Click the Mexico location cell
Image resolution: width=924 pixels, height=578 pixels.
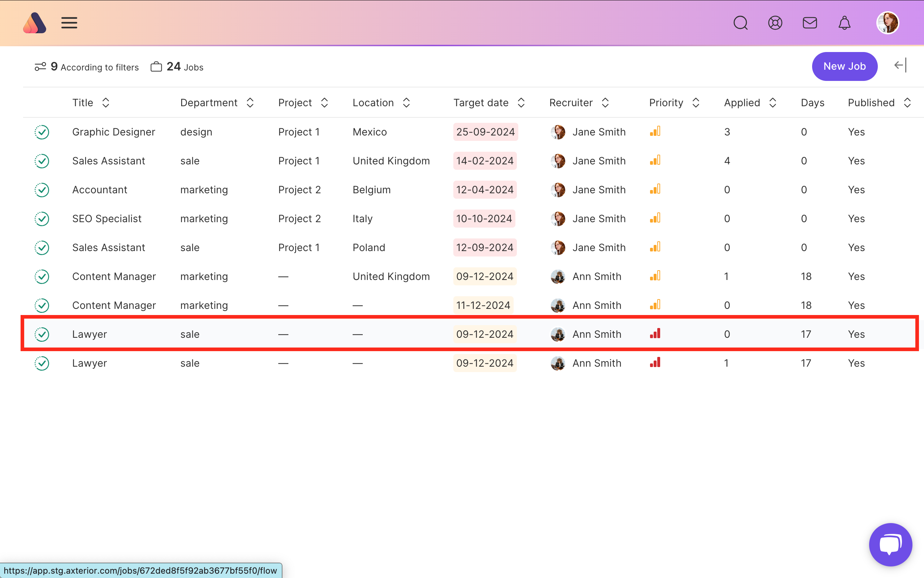click(370, 132)
